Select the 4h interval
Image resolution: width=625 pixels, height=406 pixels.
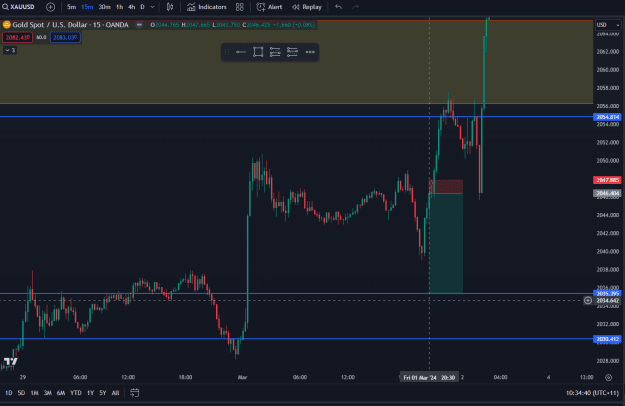tap(132, 7)
